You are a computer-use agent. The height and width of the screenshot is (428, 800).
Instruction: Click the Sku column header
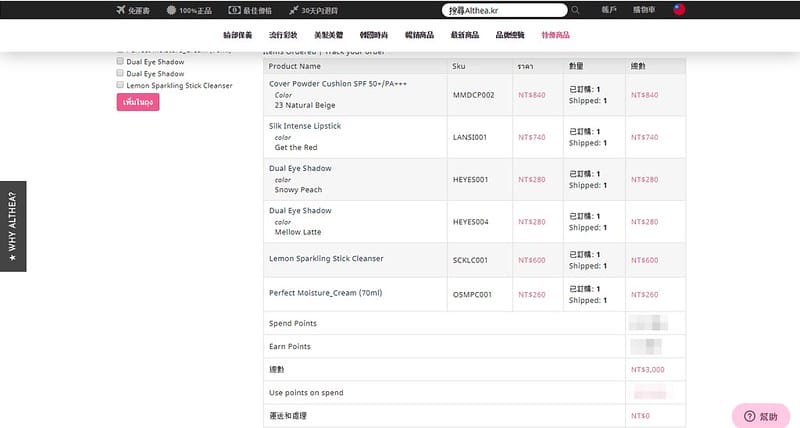[x=459, y=66]
